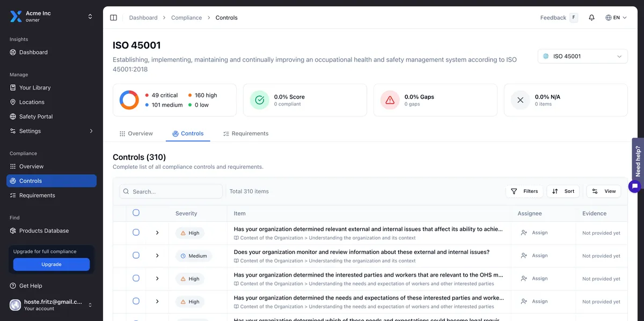644x321 pixels.
Task: Click '160 high' legend entry
Action: pyautogui.click(x=202, y=95)
